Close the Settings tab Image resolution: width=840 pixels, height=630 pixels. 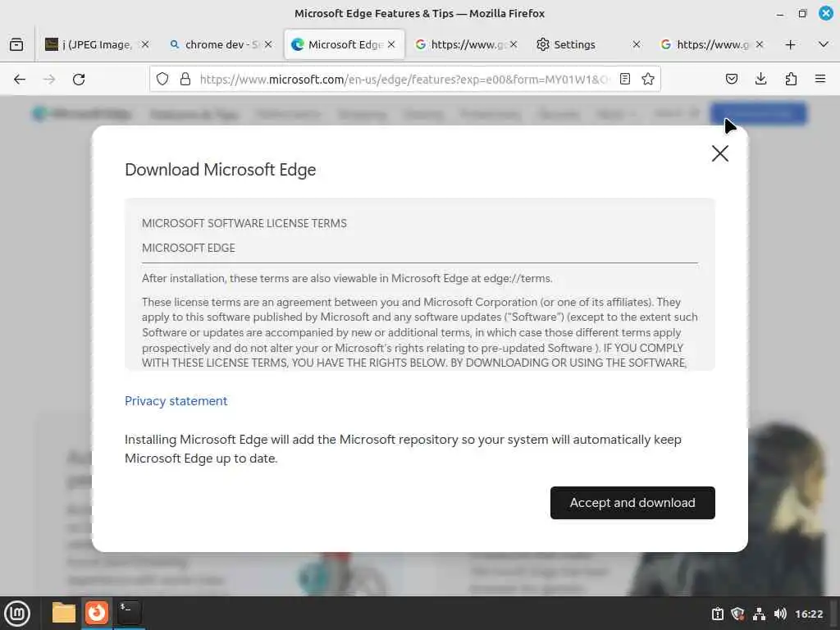point(637,44)
